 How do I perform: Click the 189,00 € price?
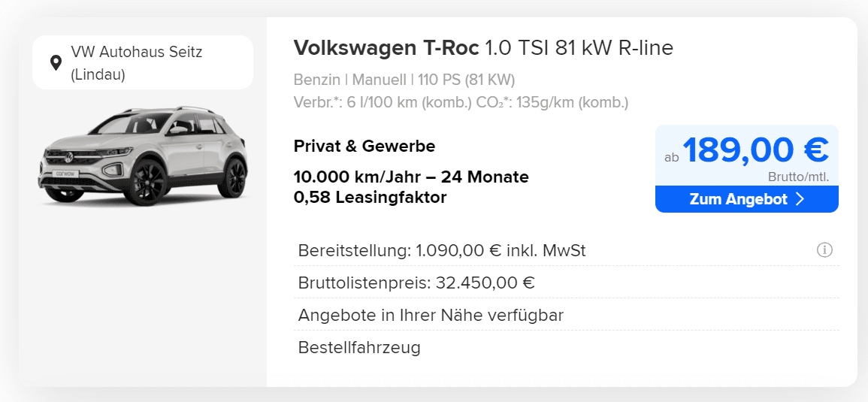[x=755, y=150]
